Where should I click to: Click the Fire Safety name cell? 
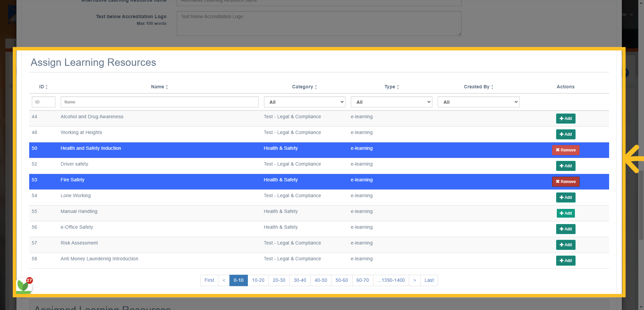pos(72,180)
